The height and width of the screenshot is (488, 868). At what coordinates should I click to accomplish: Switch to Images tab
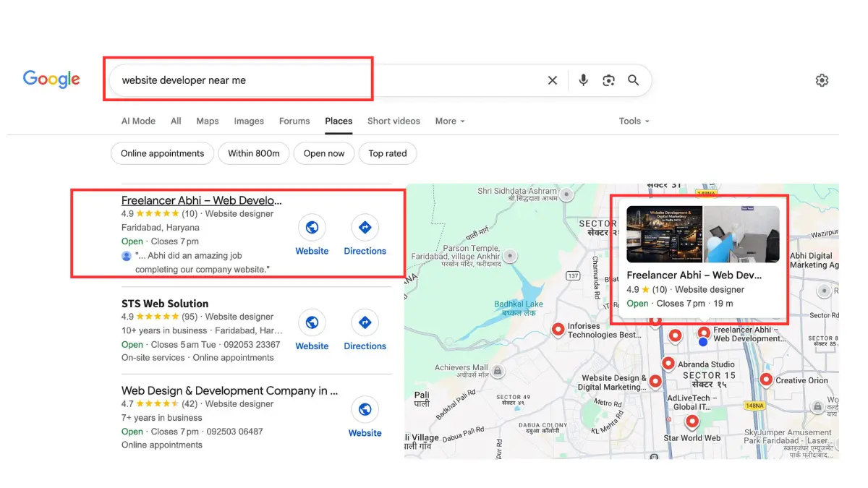[249, 121]
